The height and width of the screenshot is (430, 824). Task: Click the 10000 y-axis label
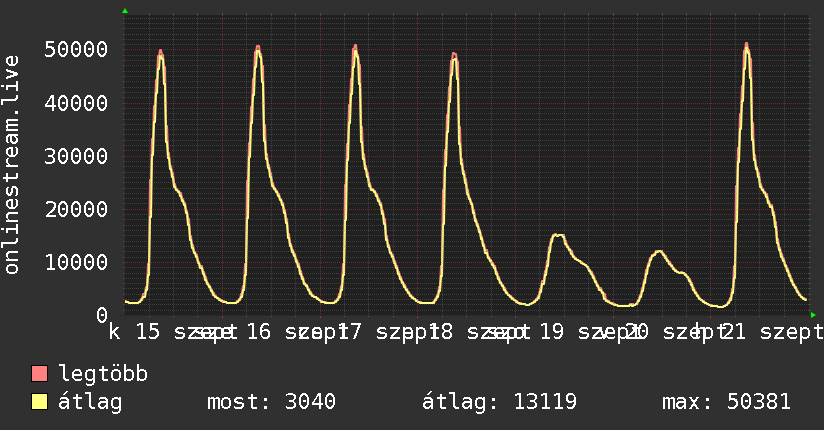(76, 262)
